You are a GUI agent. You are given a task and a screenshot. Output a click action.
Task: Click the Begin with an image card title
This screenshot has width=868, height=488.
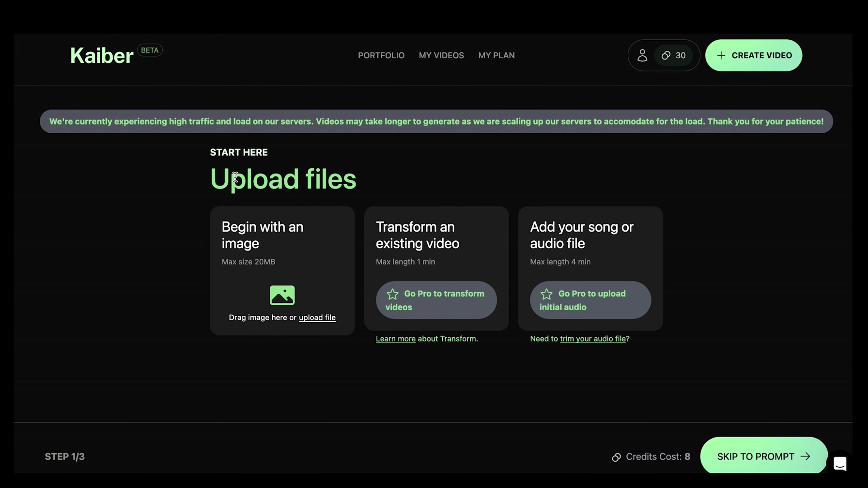click(x=263, y=235)
